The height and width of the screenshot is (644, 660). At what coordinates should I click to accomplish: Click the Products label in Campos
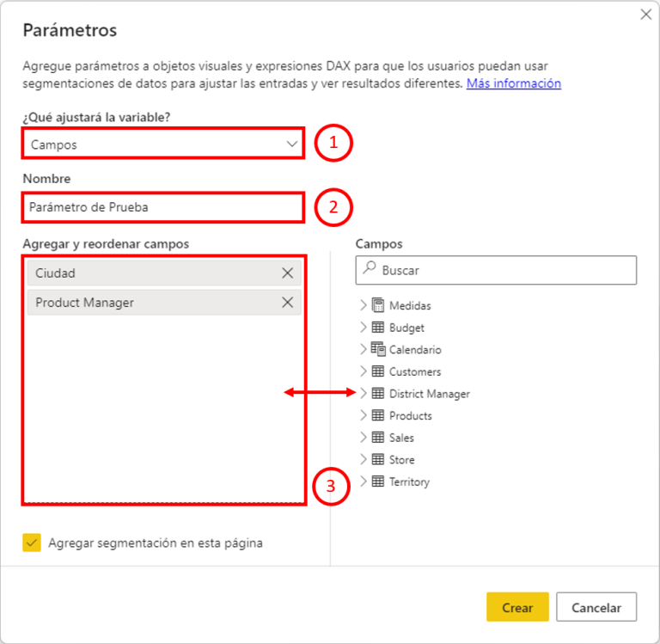coord(411,415)
